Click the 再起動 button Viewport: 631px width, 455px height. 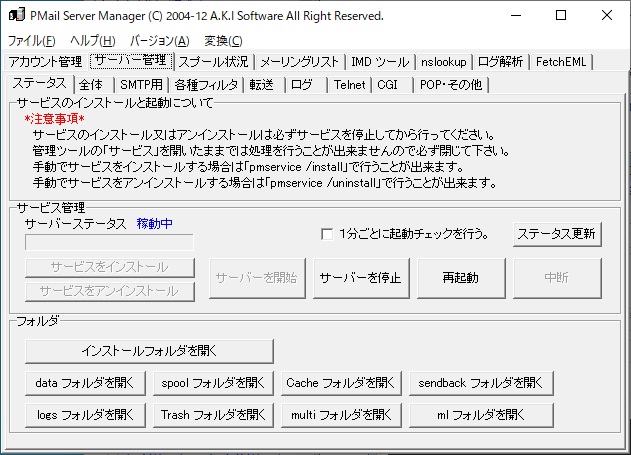(x=461, y=278)
